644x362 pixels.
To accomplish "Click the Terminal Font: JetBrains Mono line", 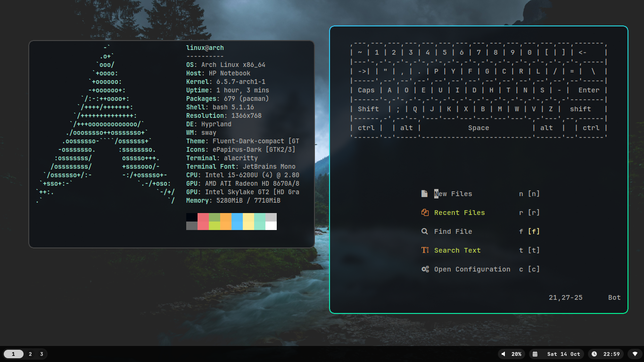I will click(x=241, y=166).
